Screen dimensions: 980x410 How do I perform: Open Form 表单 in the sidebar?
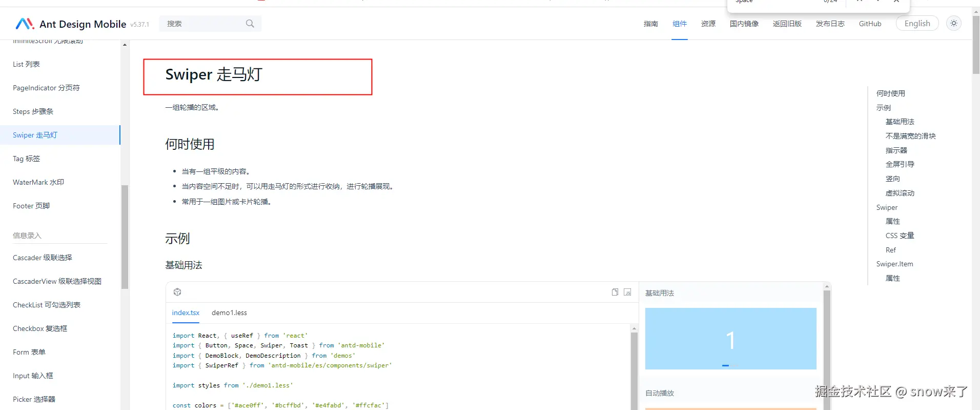point(60,352)
